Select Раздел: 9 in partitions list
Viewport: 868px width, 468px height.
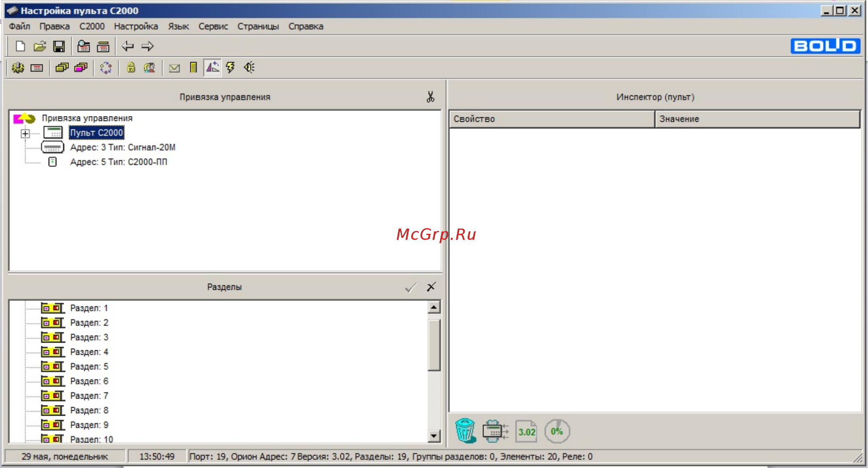89,425
